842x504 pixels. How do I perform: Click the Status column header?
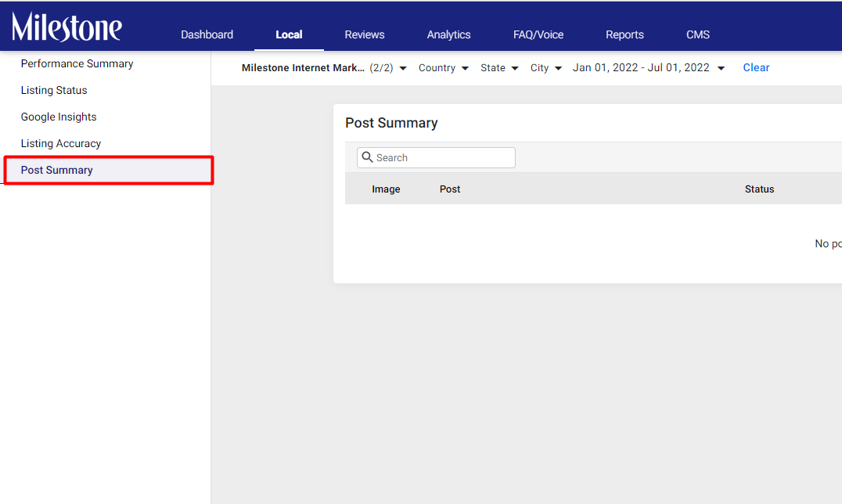(x=759, y=189)
